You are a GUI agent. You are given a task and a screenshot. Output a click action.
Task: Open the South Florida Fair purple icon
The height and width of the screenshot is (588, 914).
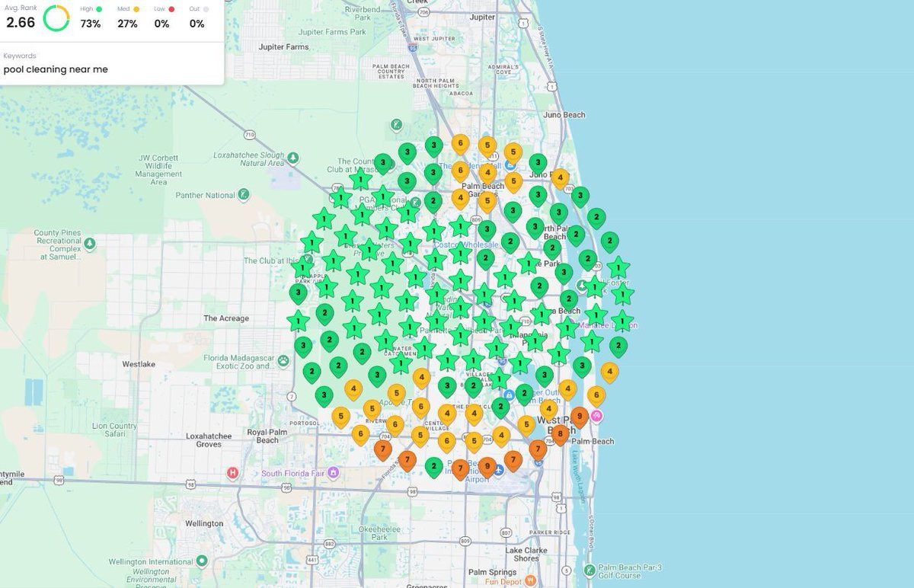pyautogui.click(x=333, y=473)
